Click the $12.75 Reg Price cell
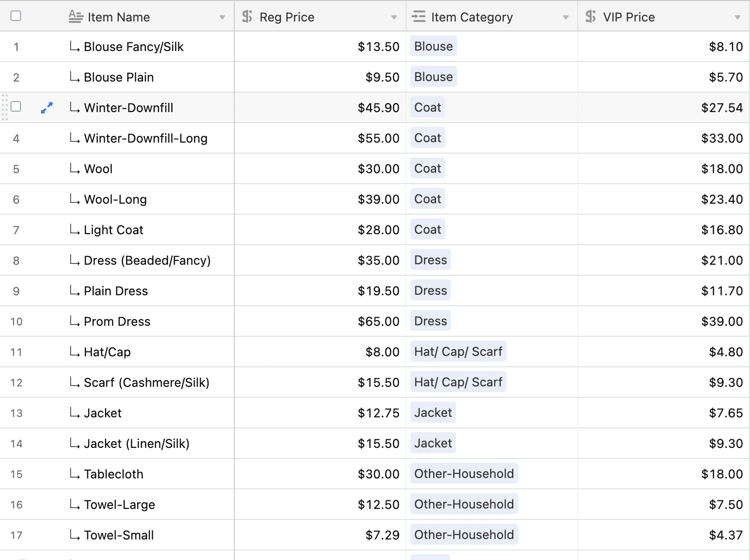Image resolution: width=750 pixels, height=560 pixels. tap(320, 413)
